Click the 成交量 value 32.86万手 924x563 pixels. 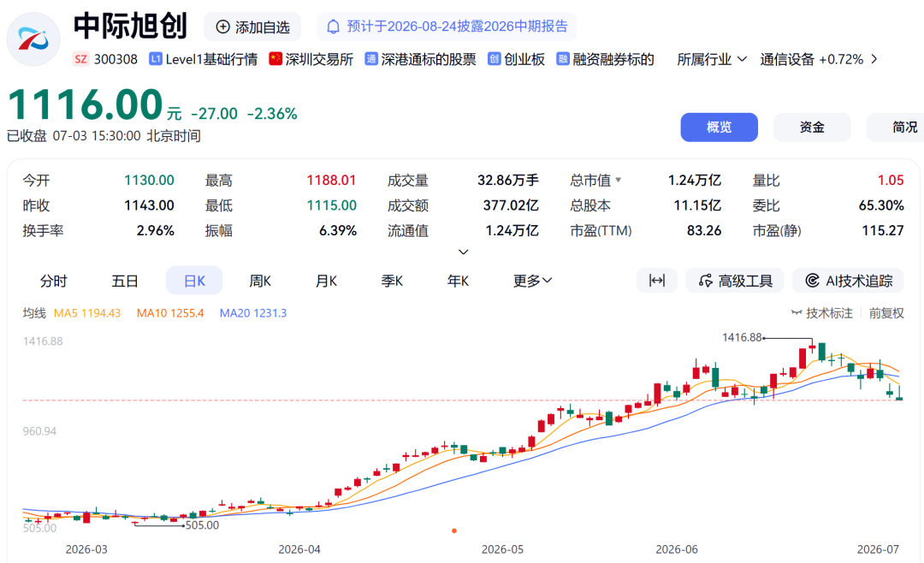click(x=508, y=180)
